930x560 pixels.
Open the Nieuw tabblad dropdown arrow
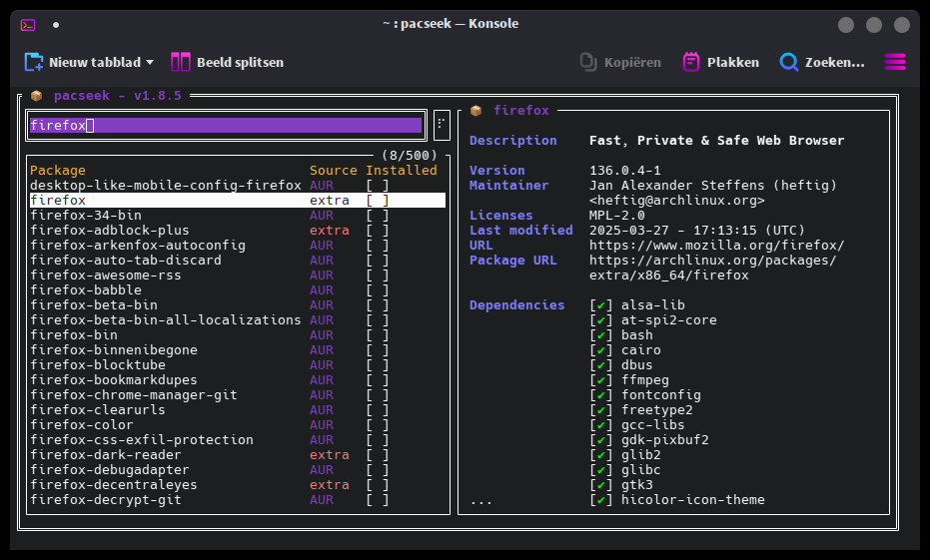pyautogui.click(x=150, y=62)
